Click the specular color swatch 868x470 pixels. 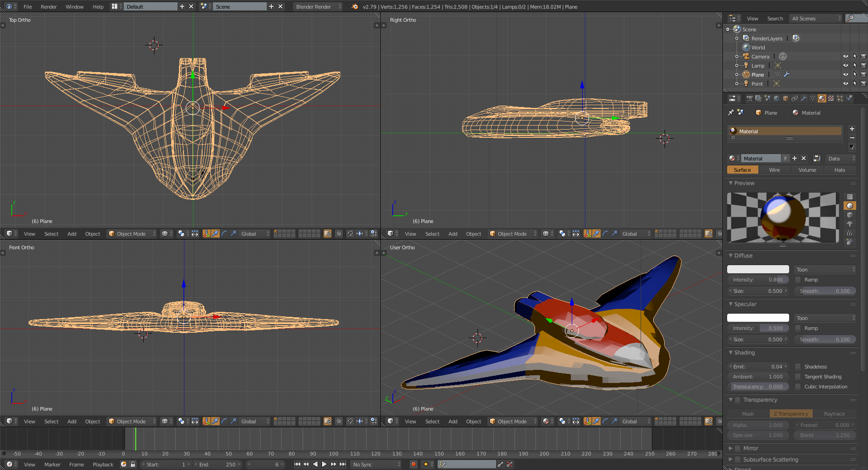click(x=758, y=318)
